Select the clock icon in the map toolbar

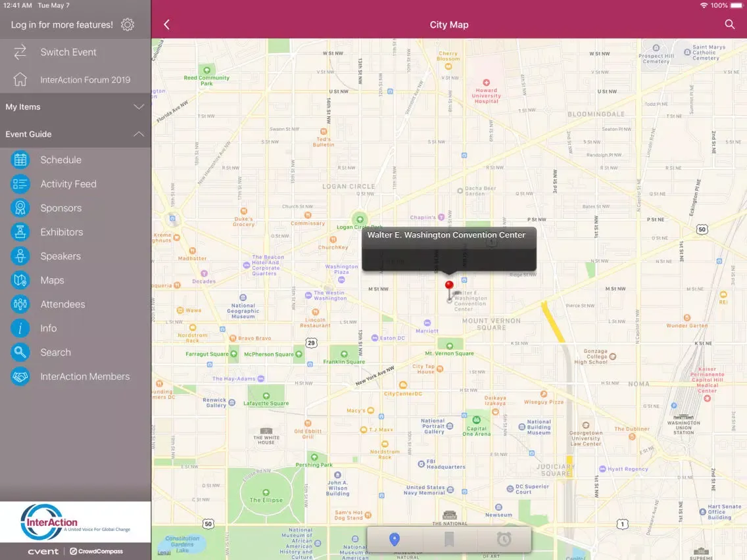504,539
